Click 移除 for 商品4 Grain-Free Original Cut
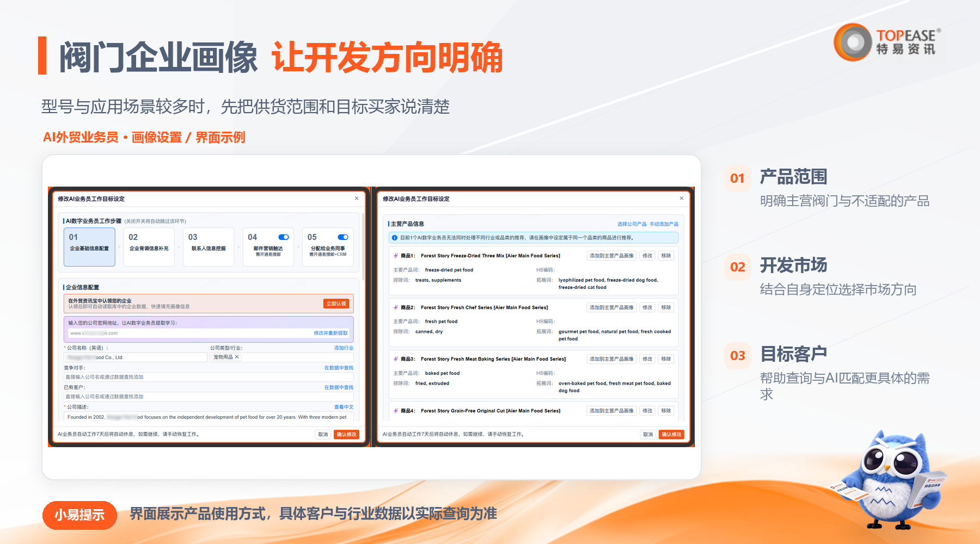980x544 pixels. tap(666, 411)
